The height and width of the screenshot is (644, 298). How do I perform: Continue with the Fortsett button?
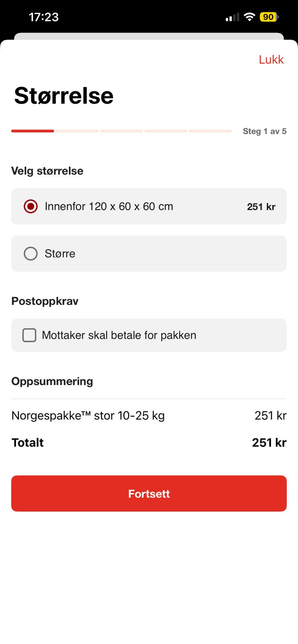149,493
